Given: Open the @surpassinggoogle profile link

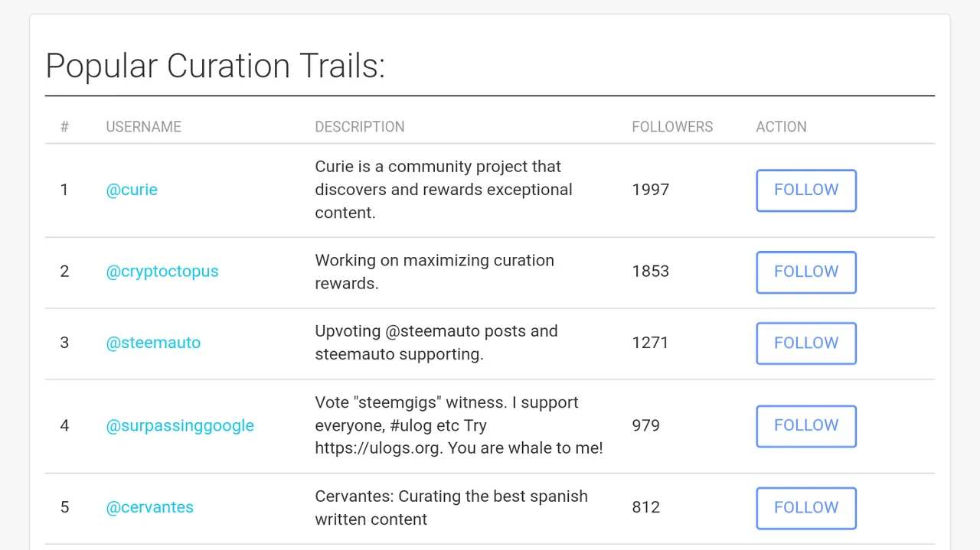Looking at the screenshot, I should (x=180, y=425).
